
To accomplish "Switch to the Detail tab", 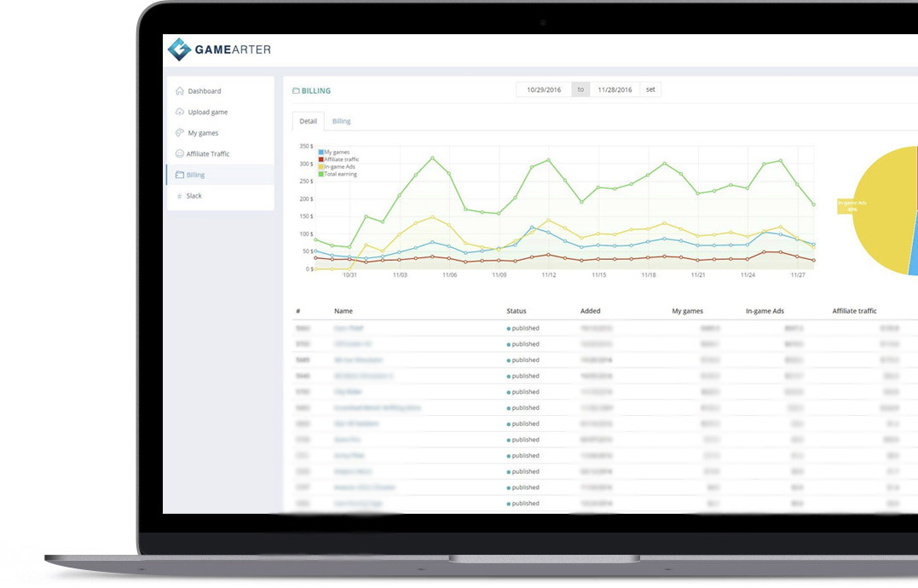I will [308, 121].
